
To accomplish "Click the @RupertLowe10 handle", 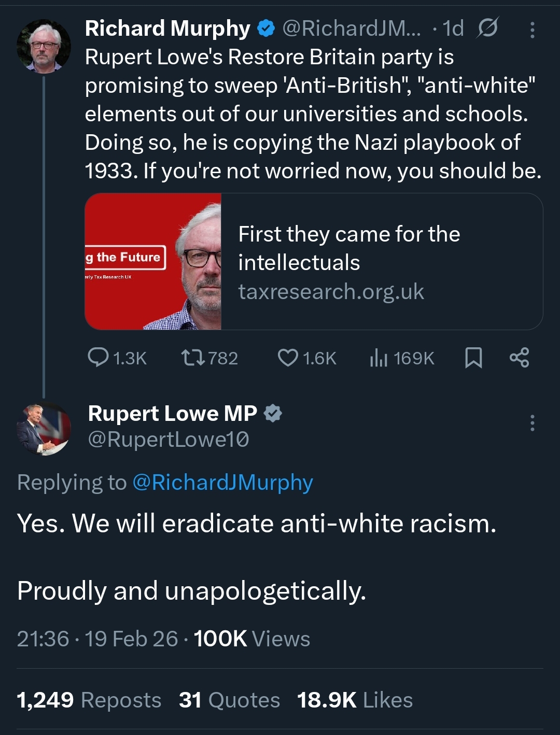I will click(x=169, y=440).
